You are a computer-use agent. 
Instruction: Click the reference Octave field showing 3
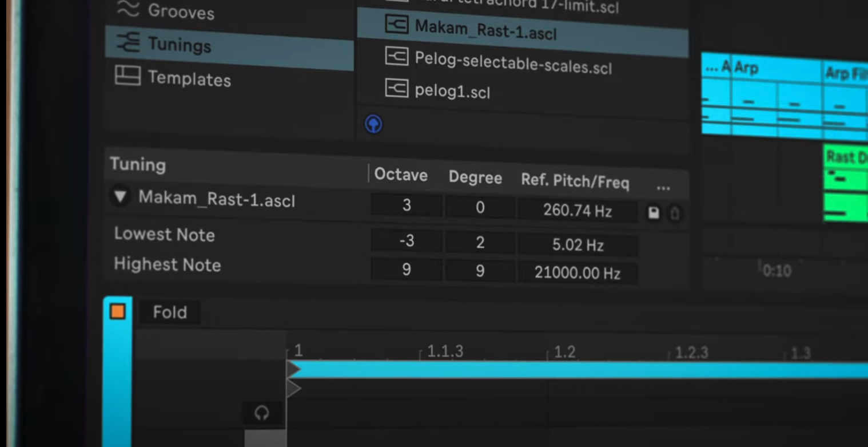coord(406,205)
